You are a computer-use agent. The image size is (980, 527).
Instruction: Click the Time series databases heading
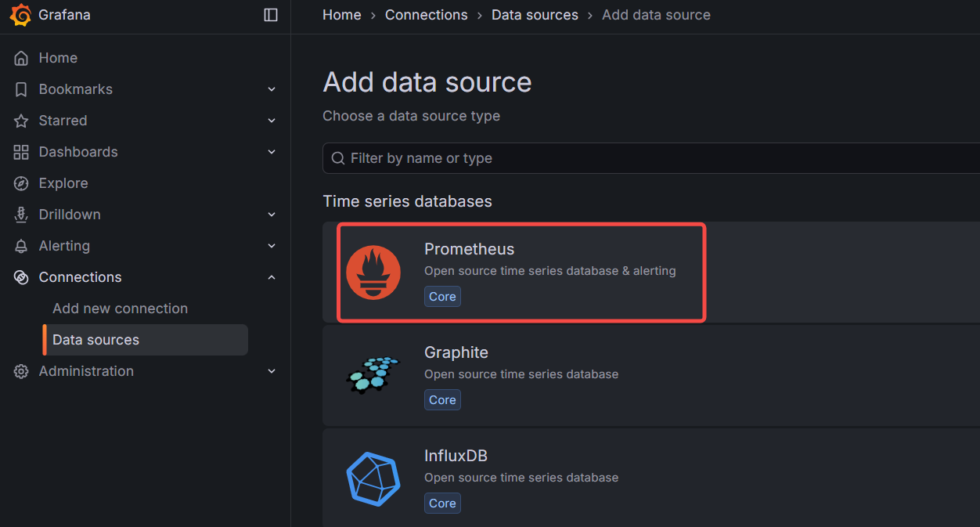[408, 201]
